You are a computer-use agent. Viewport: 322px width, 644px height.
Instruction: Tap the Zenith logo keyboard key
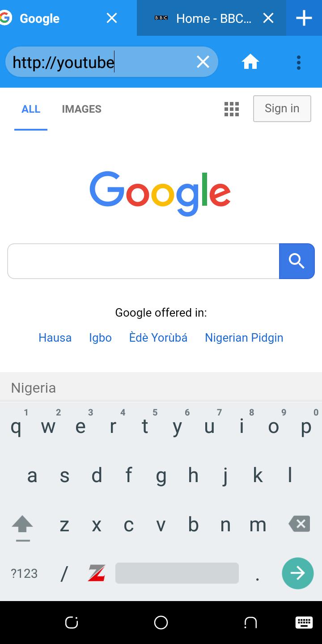point(97,573)
